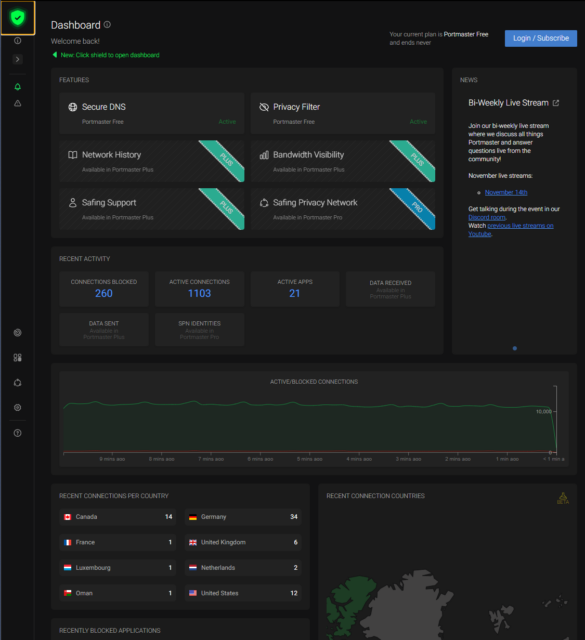Open the SPN icon in the sidebar
Viewport: 585px width, 640px height.
pyautogui.click(x=18, y=383)
